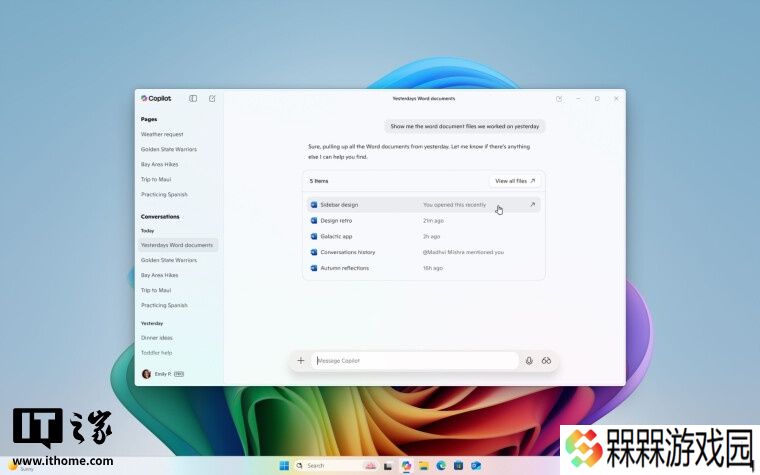This screenshot has width=760, height=475.
Task: Click the View all files button
Action: [515, 181]
